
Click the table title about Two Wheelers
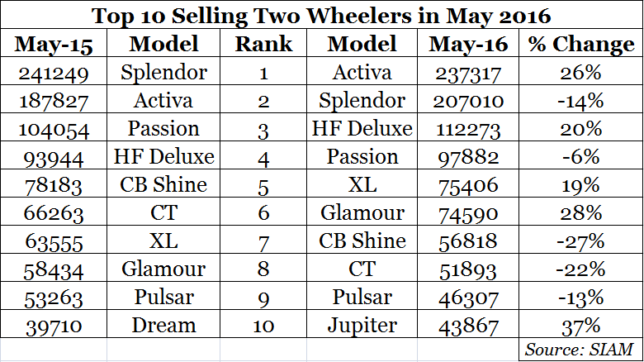[x=321, y=16]
